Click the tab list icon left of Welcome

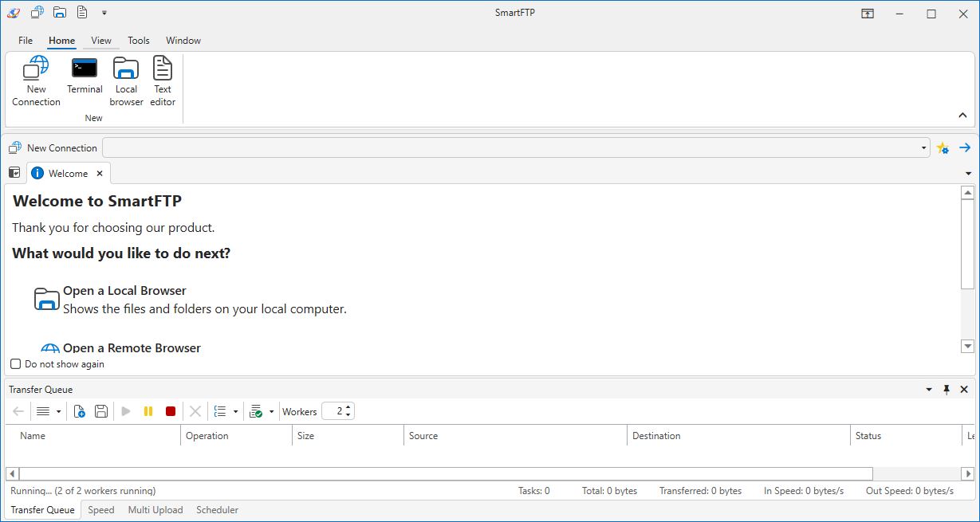[x=14, y=173]
